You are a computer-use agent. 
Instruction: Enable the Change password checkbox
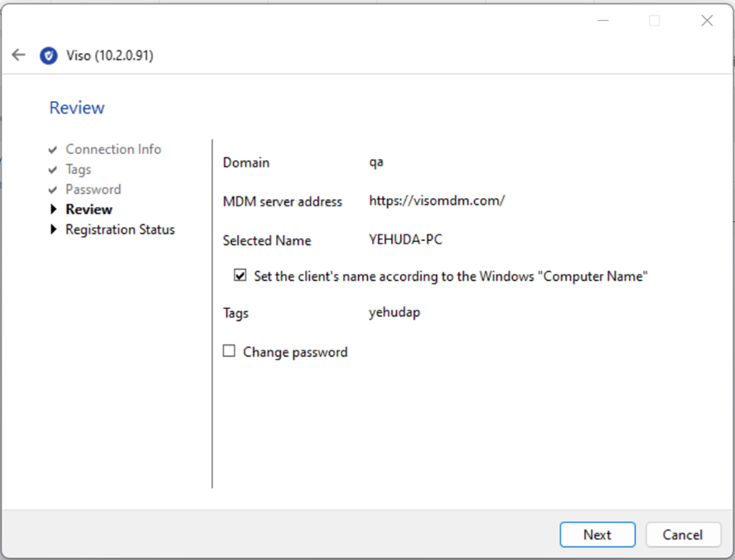[229, 351]
